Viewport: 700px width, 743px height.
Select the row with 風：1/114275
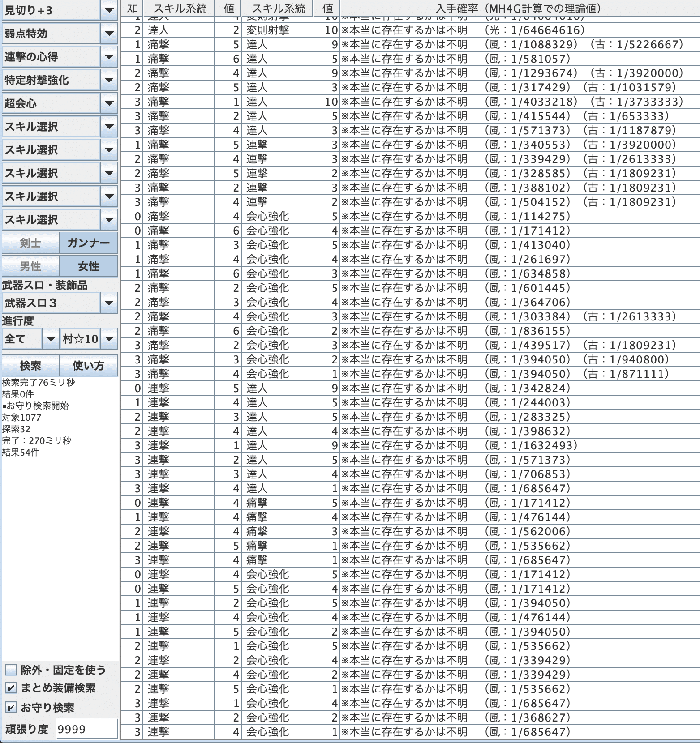[410, 216]
